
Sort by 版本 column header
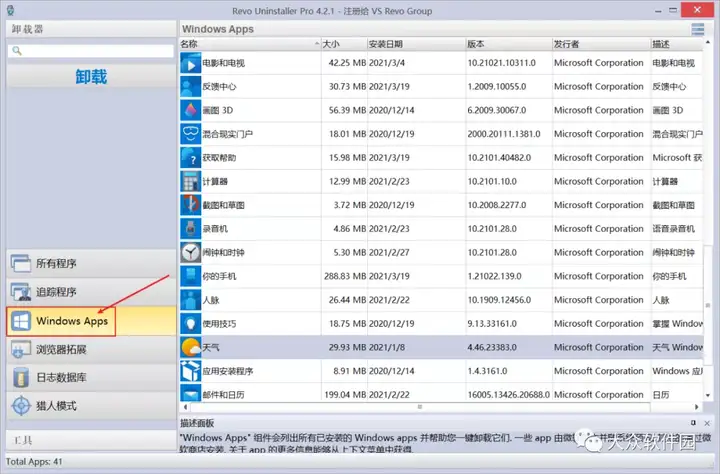click(509, 44)
